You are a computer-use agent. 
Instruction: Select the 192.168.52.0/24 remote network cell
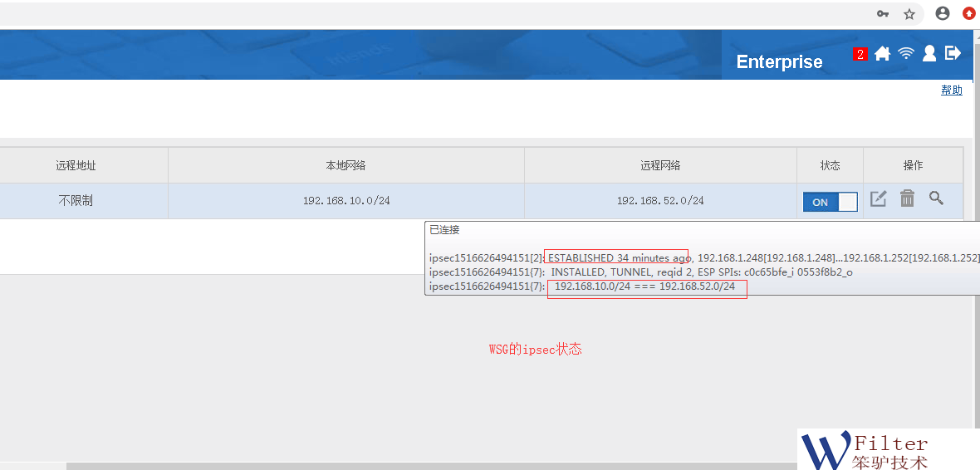(x=660, y=201)
